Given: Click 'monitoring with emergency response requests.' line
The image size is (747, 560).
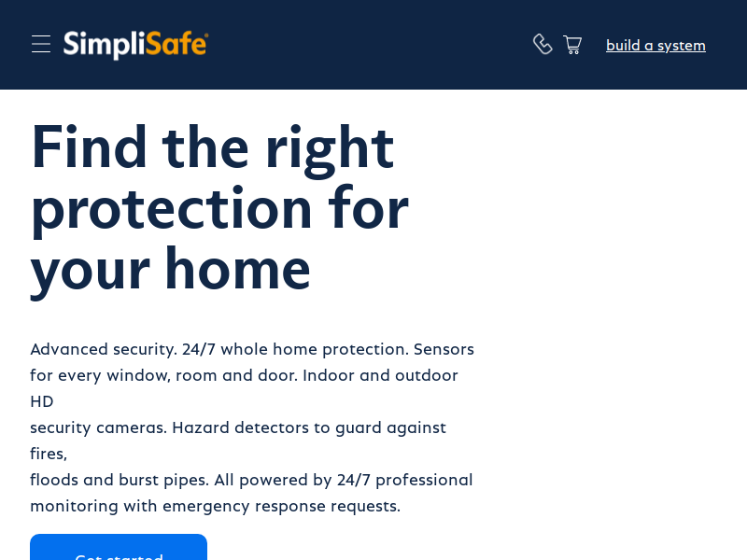Looking at the screenshot, I should pyautogui.click(x=216, y=506).
